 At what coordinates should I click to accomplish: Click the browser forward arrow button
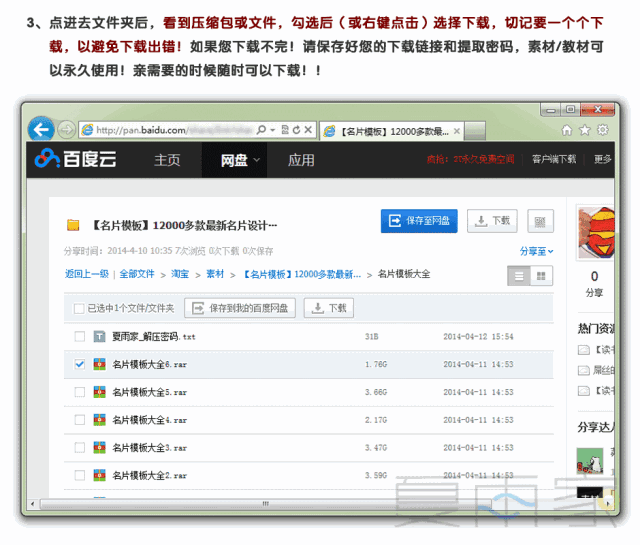[66, 130]
